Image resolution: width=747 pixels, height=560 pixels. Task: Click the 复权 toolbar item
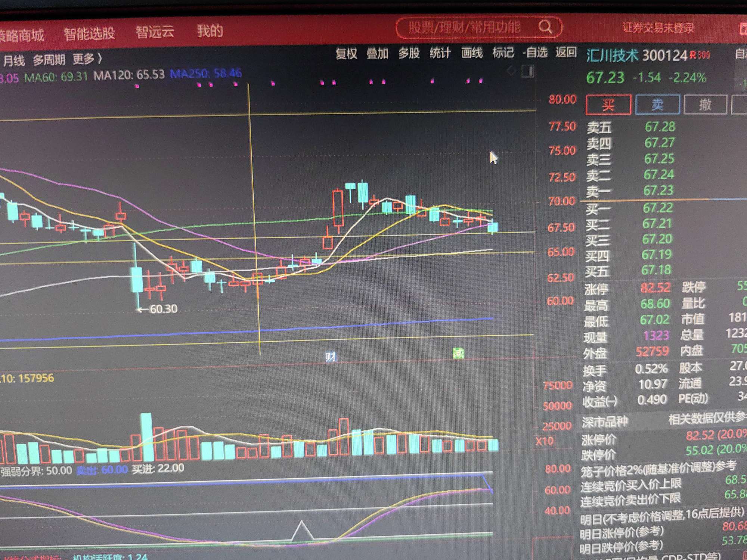[346, 54]
